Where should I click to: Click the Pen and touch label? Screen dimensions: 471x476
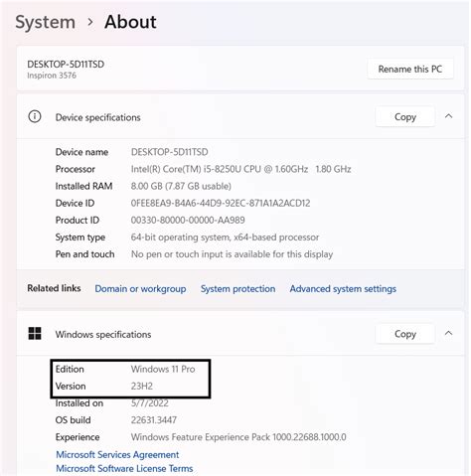click(x=84, y=254)
